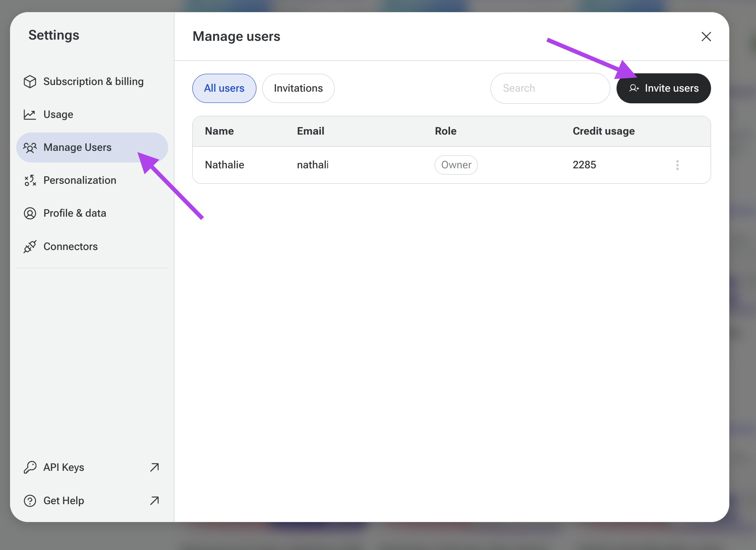The height and width of the screenshot is (550, 756).
Task: Click the Name column header
Action: [219, 131]
